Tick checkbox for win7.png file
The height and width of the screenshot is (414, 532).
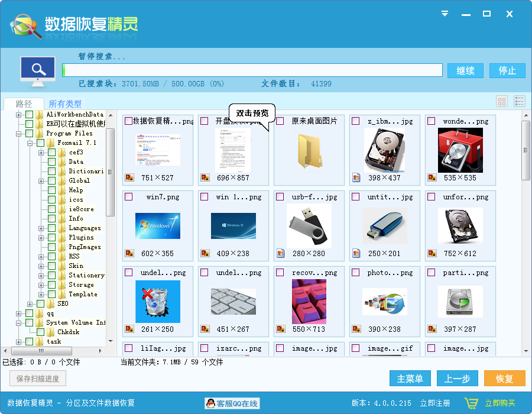pyautogui.click(x=129, y=197)
